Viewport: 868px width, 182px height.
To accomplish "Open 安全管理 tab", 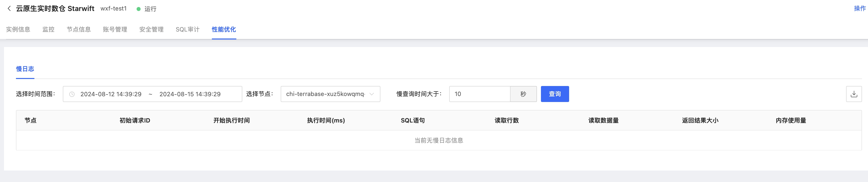I will pyautogui.click(x=151, y=29).
